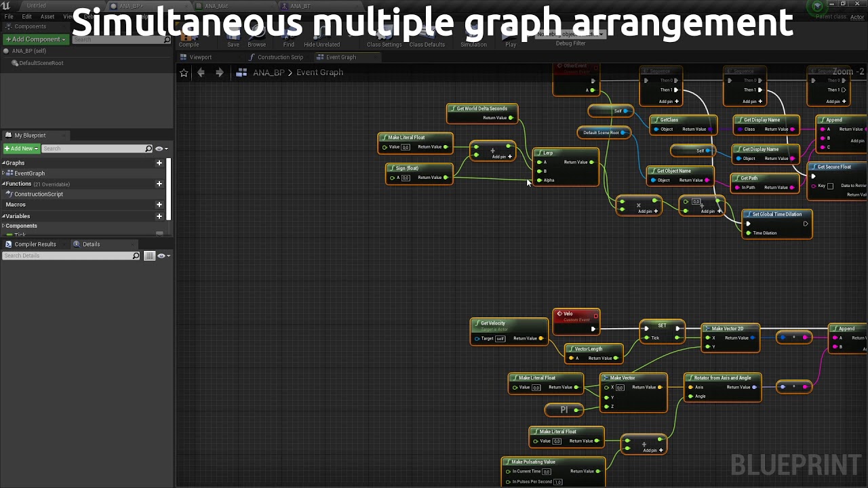Click the Play toolbar button
Screen dimensions: 868x488
511,38
